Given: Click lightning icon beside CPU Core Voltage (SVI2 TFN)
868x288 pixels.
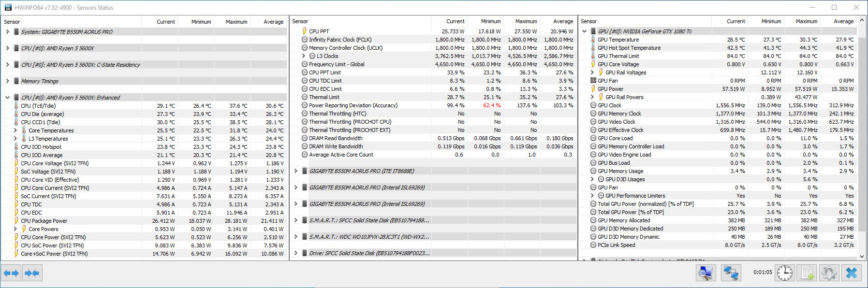Looking at the screenshot, I should tap(16, 163).
